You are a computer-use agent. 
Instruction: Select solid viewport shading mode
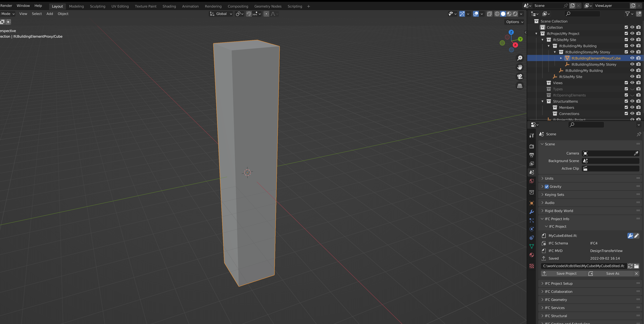tap(503, 14)
